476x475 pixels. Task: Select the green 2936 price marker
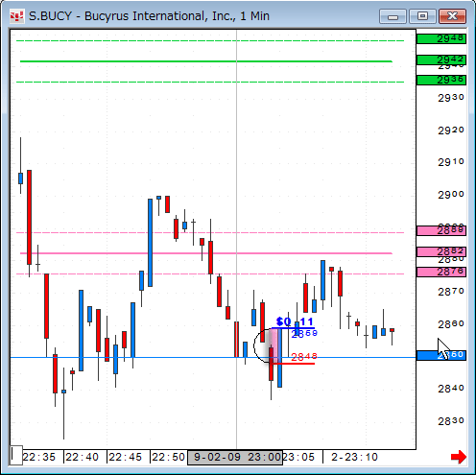pyautogui.click(x=441, y=80)
